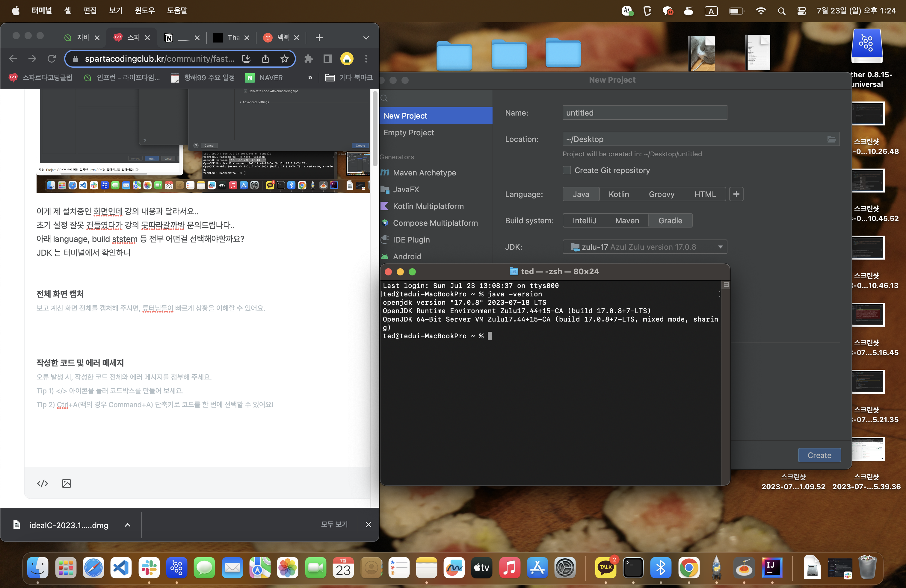
Task: Open the JDK zulu-17 dropdown
Action: [645, 247]
